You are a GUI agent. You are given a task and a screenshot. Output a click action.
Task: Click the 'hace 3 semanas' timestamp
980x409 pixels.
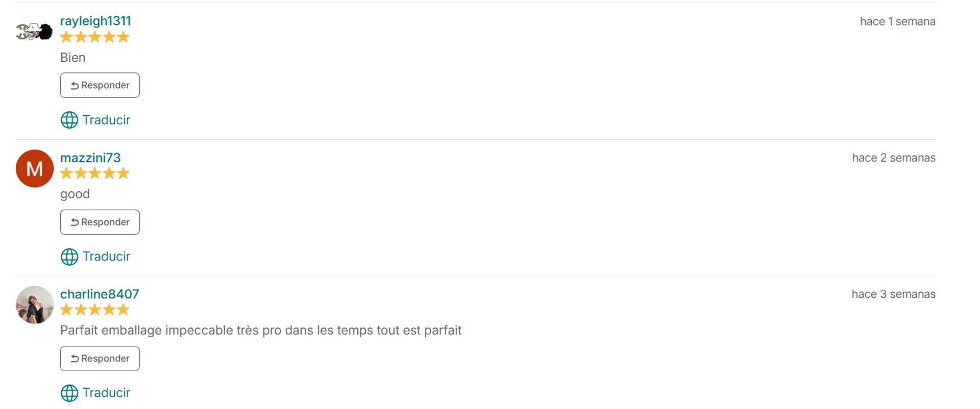pos(894,294)
